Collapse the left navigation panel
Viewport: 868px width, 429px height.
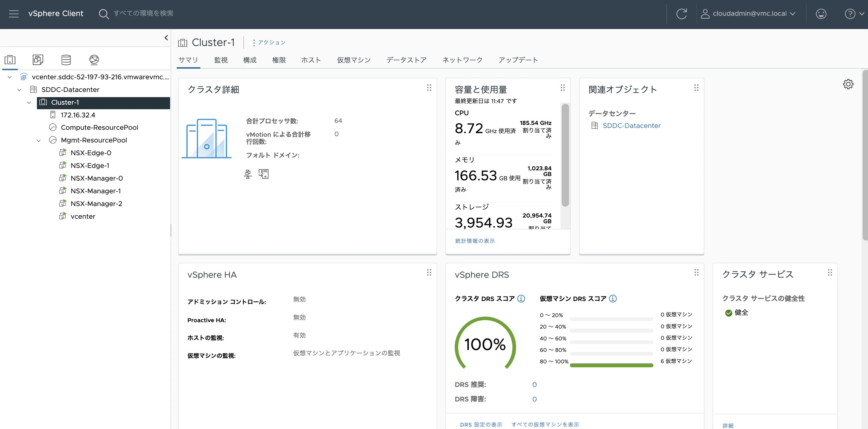(x=166, y=38)
